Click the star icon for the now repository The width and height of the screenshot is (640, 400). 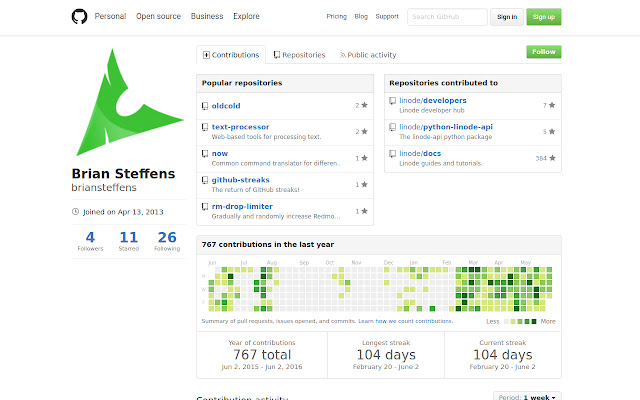364,158
